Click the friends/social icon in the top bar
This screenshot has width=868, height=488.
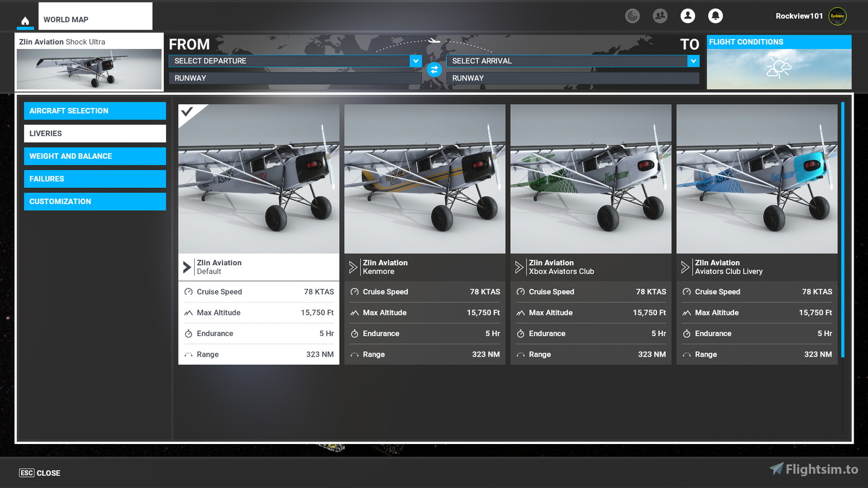660,16
